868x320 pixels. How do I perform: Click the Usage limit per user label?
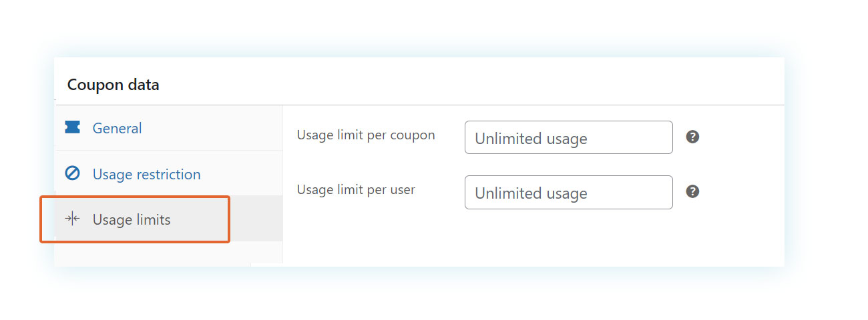356,190
